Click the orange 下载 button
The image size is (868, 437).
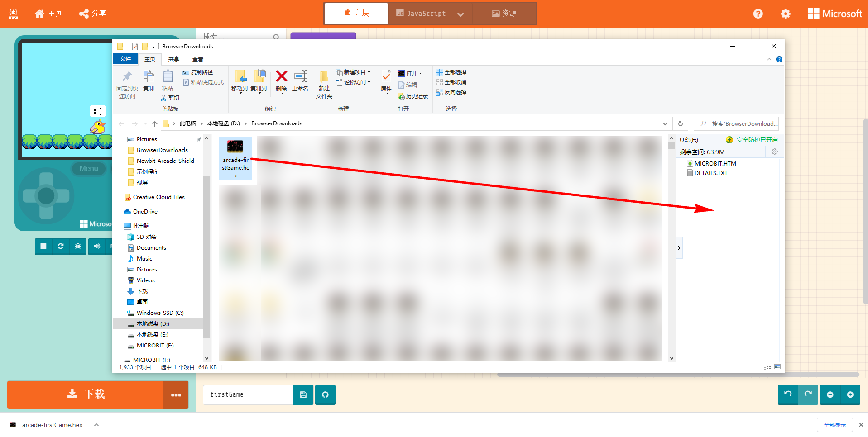[x=85, y=394]
